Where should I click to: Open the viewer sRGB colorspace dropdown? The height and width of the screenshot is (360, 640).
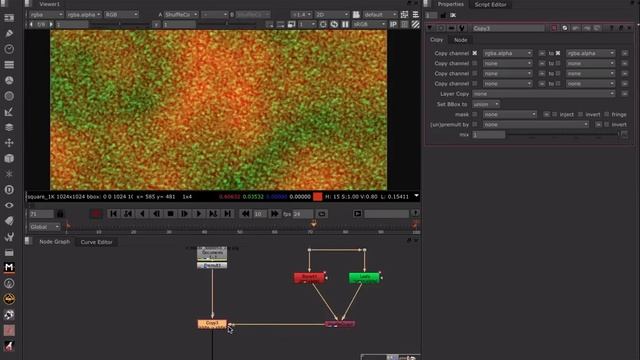pyautogui.click(x=369, y=24)
